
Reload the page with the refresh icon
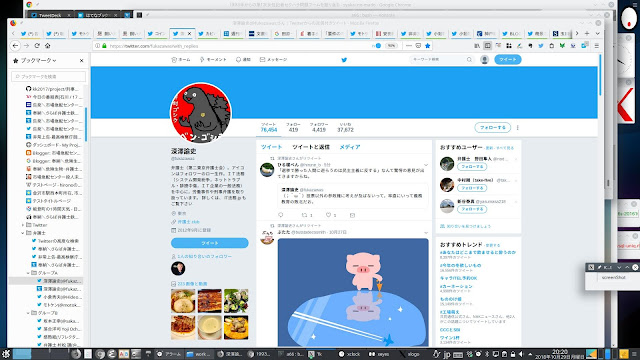click(x=37, y=46)
